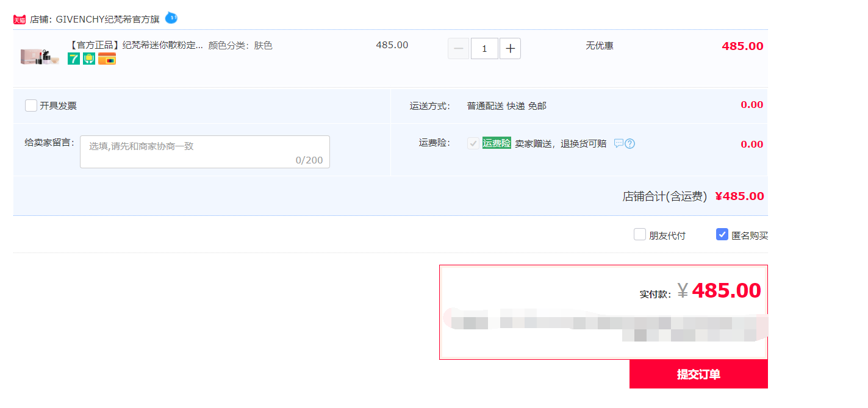This screenshot has width=868, height=408.
Task: Open the store link GIVENCHY纪梵希官方旗
Action: point(107,19)
